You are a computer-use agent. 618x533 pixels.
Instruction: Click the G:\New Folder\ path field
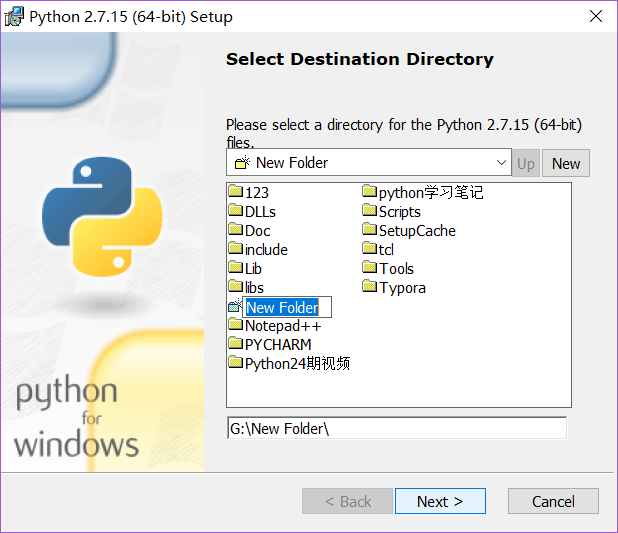pos(397,428)
